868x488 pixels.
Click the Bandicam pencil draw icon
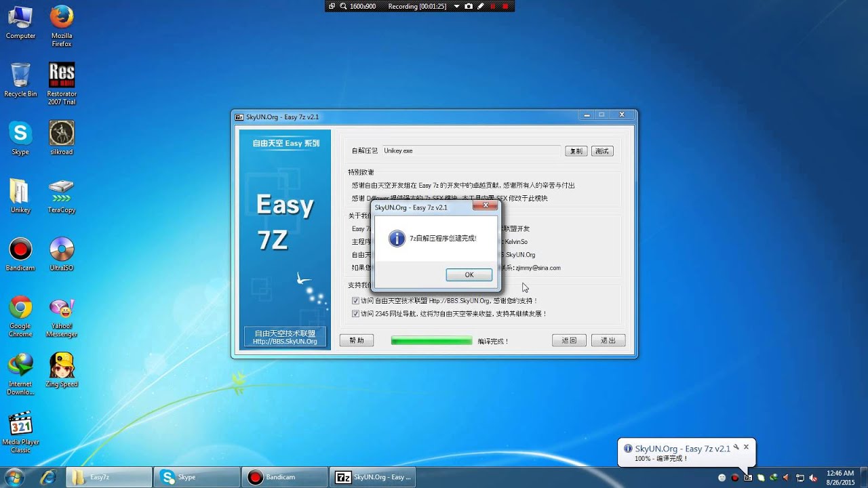481,6
